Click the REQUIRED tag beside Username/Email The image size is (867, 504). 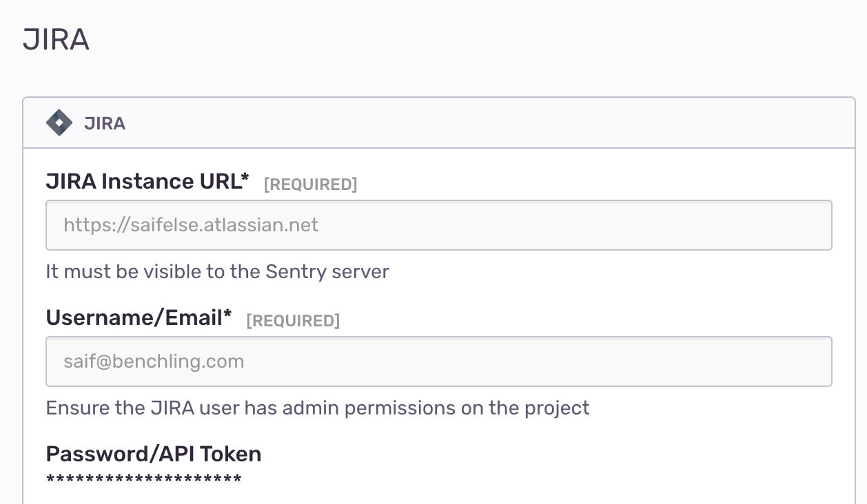point(293,321)
